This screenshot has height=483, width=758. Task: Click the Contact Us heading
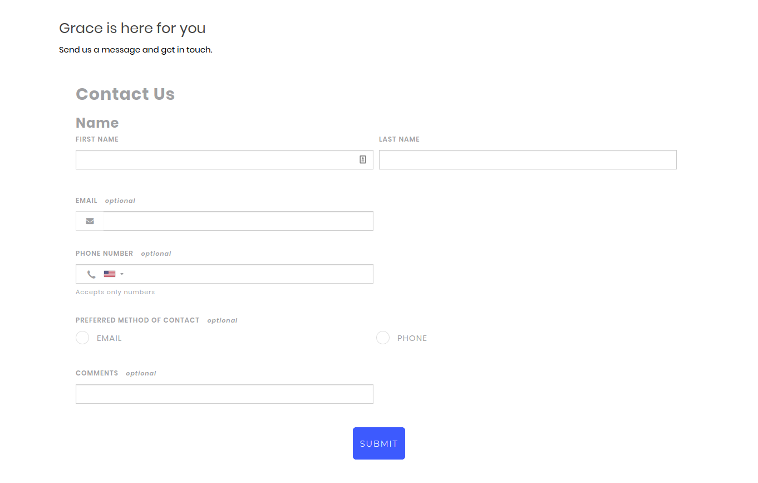point(125,94)
